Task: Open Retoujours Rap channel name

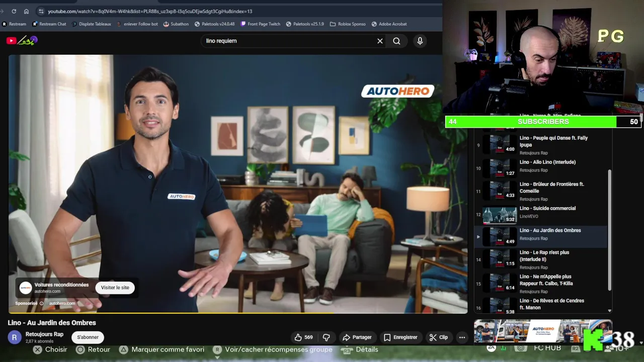Action: tap(44, 334)
